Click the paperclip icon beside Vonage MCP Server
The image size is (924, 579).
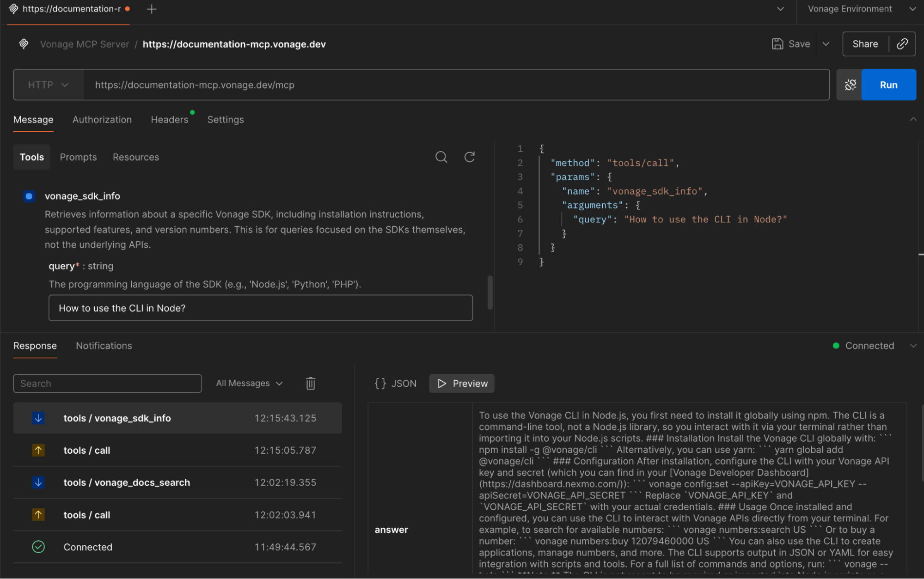[23, 43]
